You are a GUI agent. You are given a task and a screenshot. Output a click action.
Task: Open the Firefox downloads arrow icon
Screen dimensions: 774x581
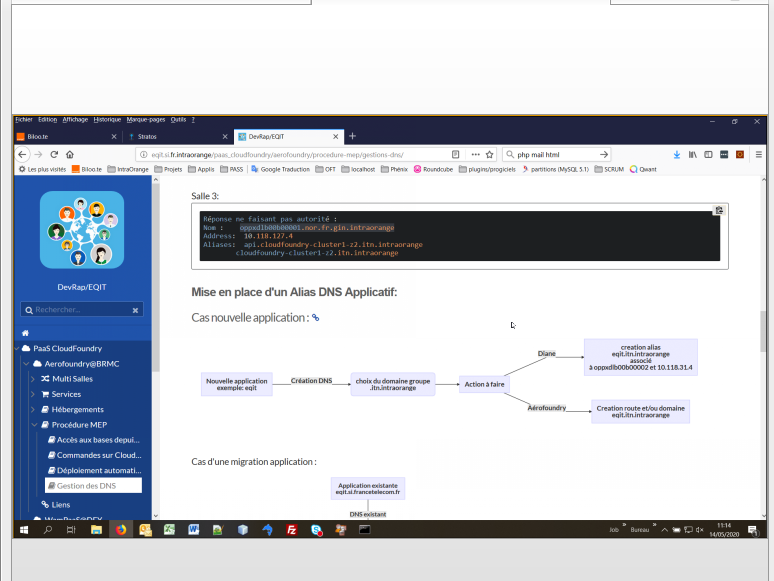click(677, 155)
